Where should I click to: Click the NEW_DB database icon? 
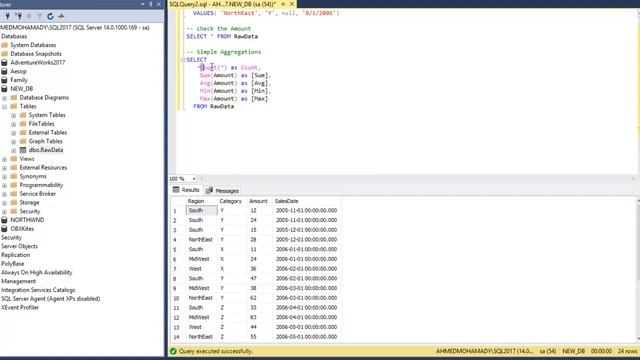click(4, 89)
